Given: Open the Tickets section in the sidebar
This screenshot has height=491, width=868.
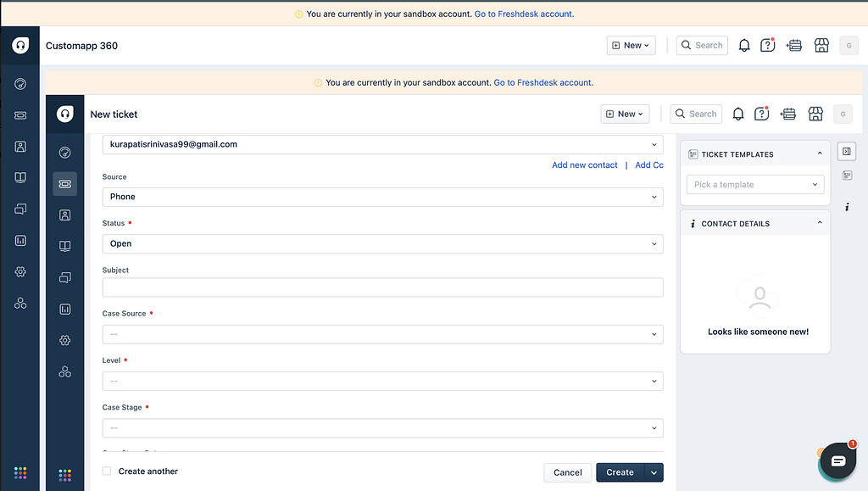Looking at the screenshot, I should click(64, 183).
